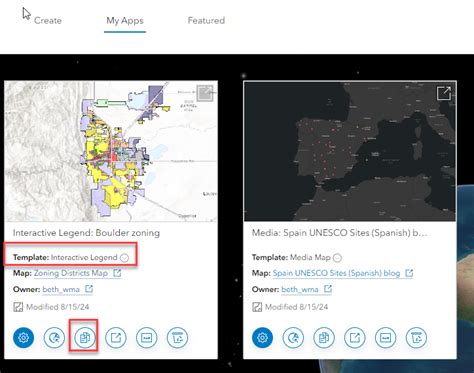The height and width of the screenshot is (373, 474).
Task: Click the Boulder zoning map thumbnail
Action: (111, 151)
